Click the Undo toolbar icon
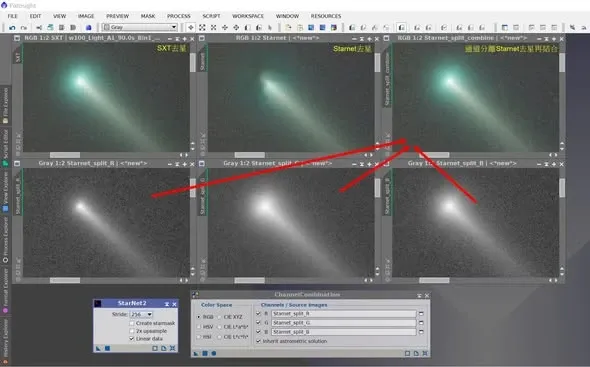The height and width of the screenshot is (367, 590). (x=12, y=27)
